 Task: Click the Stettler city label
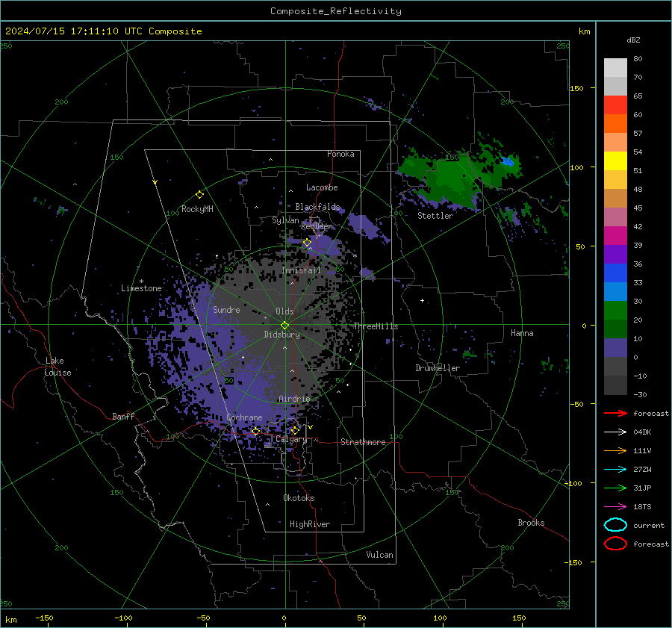[435, 216]
